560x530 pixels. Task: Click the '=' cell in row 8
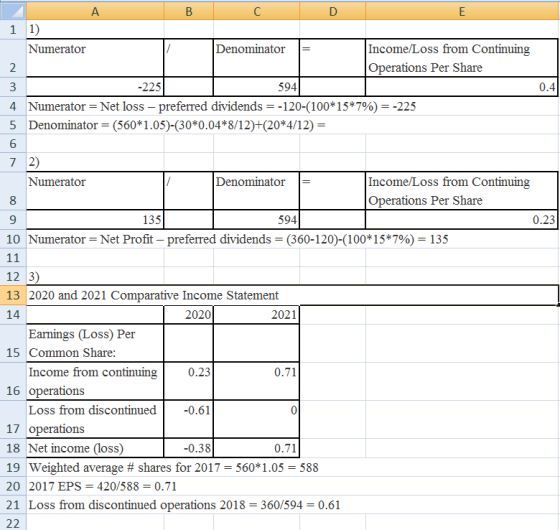332,190
